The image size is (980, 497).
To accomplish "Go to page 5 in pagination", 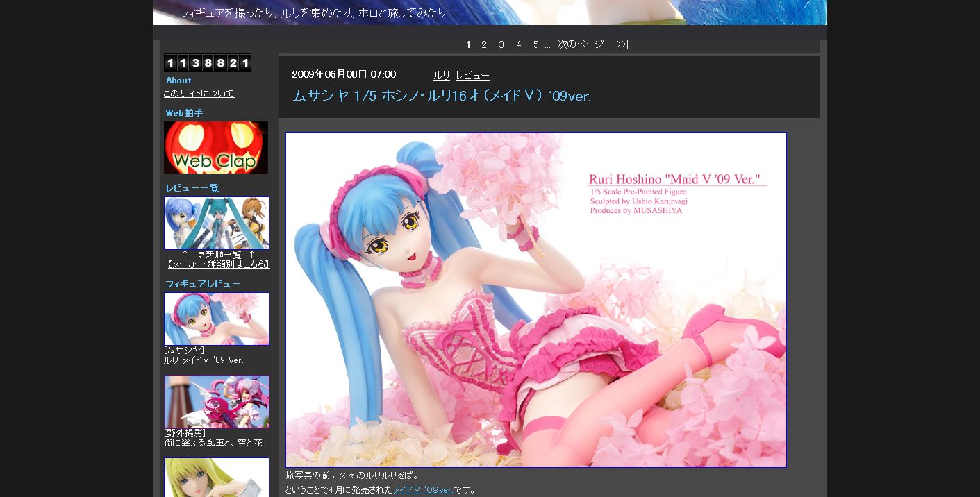I will click(536, 44).
